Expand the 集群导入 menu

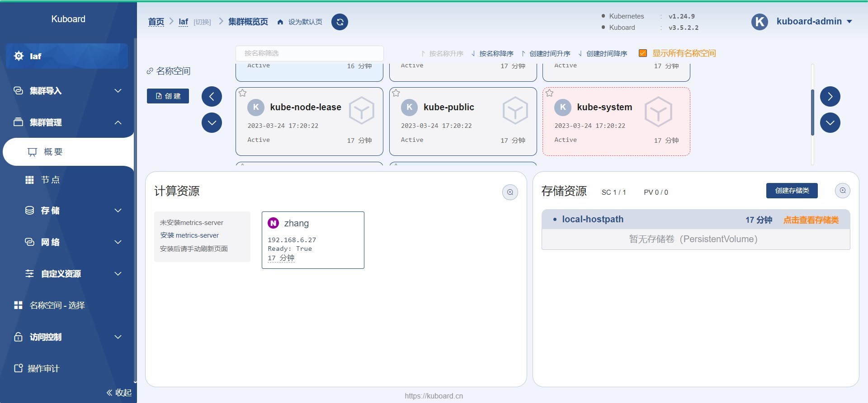68,91
